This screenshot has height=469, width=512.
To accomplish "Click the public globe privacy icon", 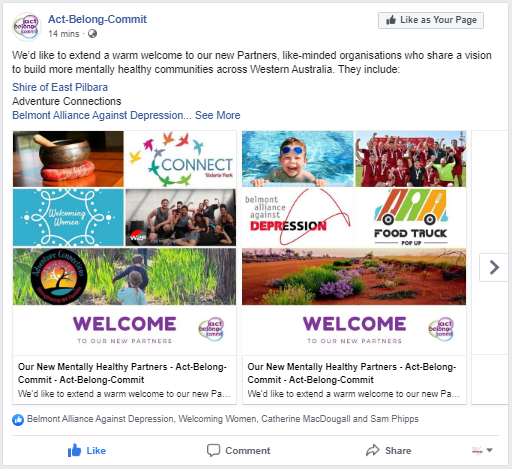I will coord(92,34).
